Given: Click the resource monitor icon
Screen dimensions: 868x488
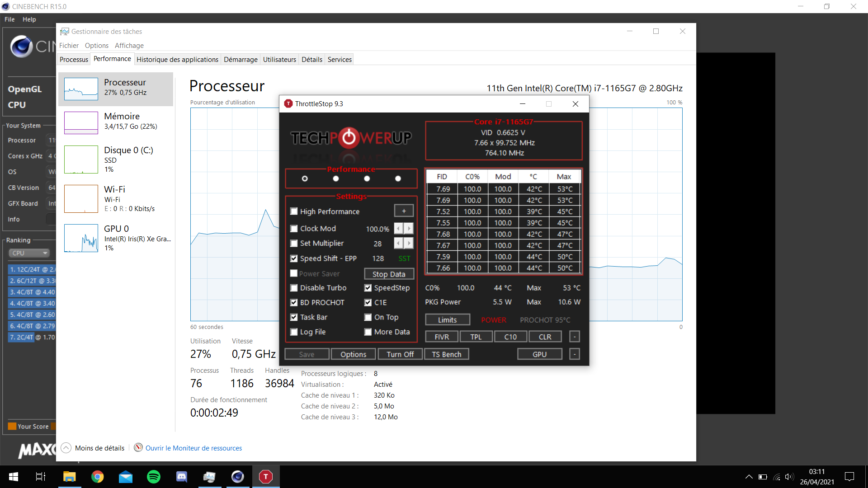Looking at the screenshot, I should point(138,447).
